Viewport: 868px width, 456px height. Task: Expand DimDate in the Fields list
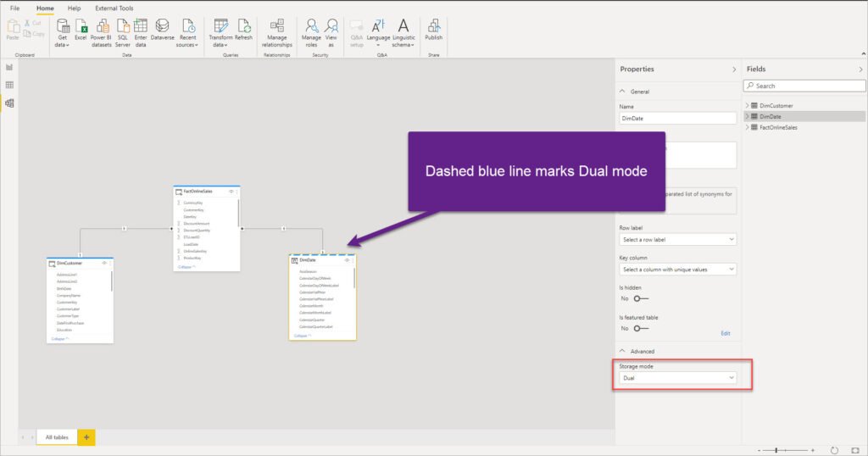pyautogui.click(x=747, y=116)
